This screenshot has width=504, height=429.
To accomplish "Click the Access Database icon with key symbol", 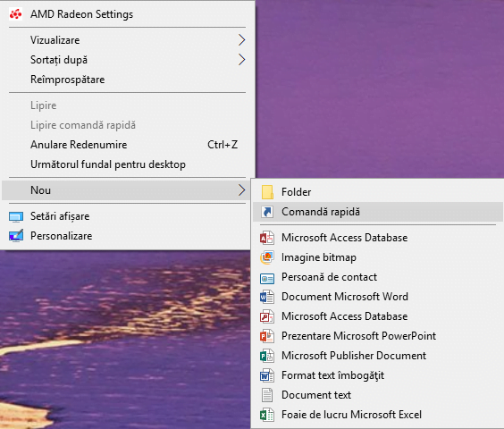I will tap(267, 316).
